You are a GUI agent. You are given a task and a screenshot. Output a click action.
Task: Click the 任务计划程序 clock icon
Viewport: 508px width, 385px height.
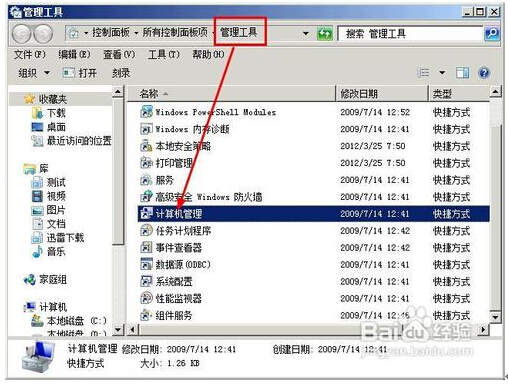(x=146, y=231)
